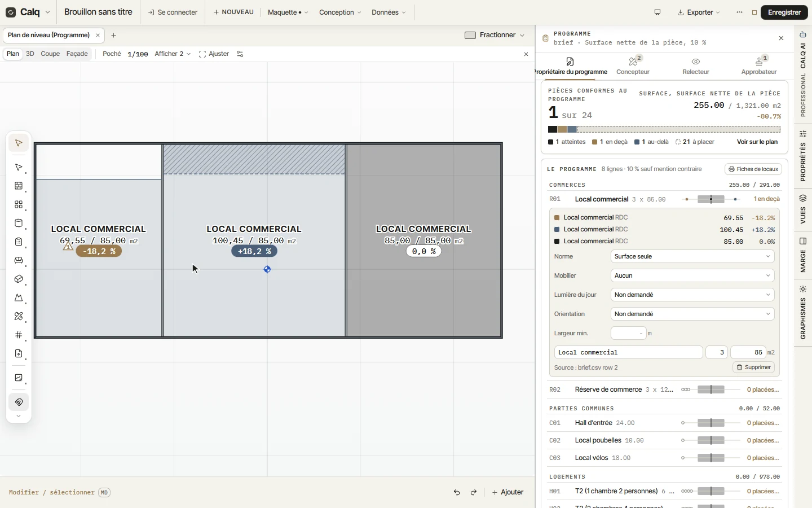
Task: Open the Mobilier dropdown set to Aucun
Action: click(x=692, y=275)
